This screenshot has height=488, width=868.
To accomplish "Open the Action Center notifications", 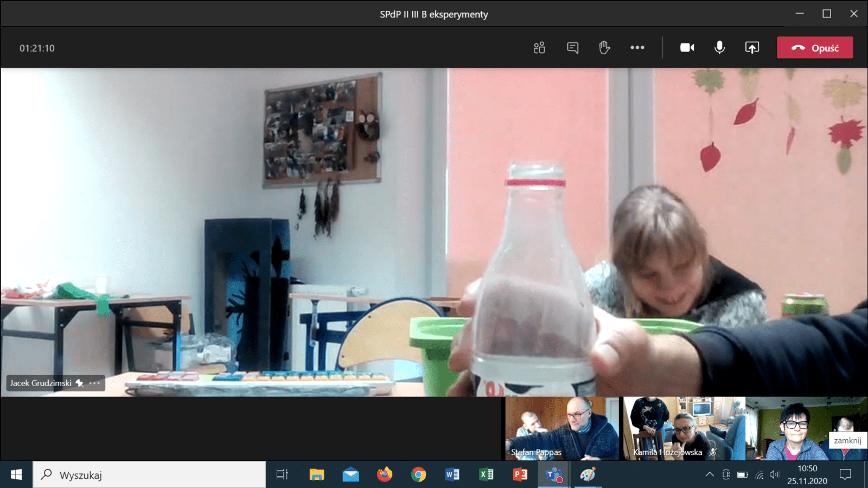I will click(845, 474).
